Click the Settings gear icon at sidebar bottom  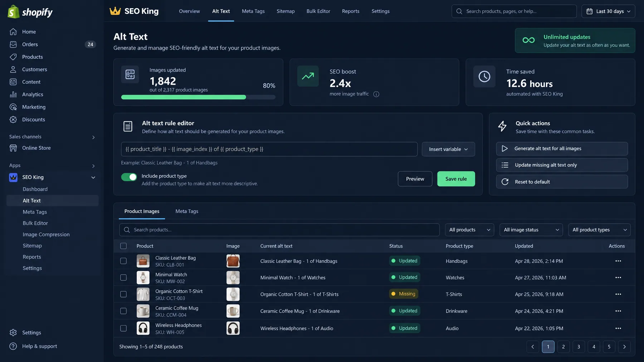pos(13,333)
